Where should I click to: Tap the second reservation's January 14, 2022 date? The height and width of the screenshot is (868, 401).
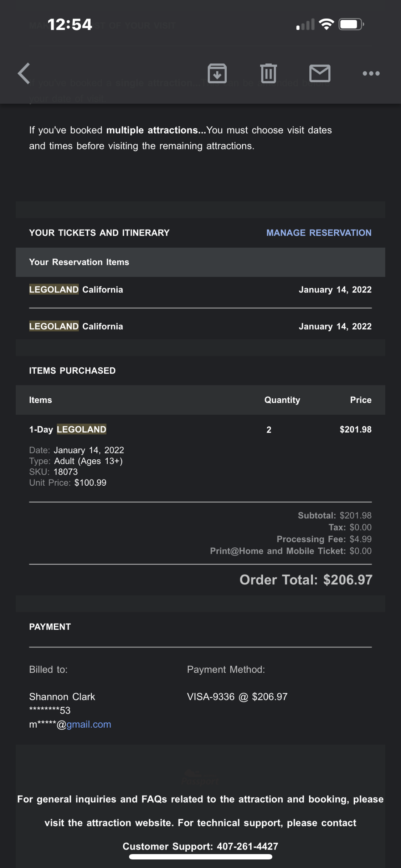pos(335,326)
